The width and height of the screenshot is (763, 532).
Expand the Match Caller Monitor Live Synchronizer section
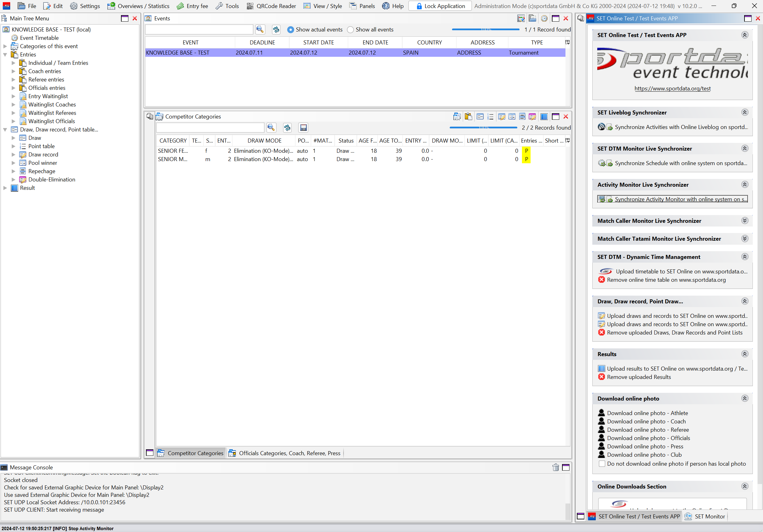(x=745, y=221)
